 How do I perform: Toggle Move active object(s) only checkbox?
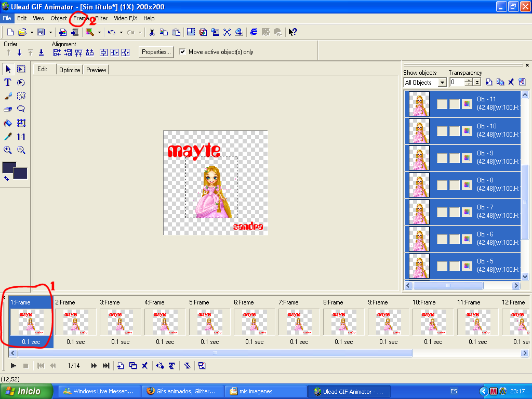pyautogui.click(x=182, y=51)
